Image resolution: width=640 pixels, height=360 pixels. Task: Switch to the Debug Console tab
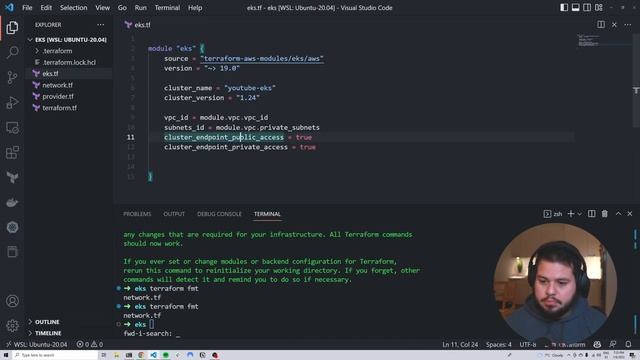tap(219, 214)
